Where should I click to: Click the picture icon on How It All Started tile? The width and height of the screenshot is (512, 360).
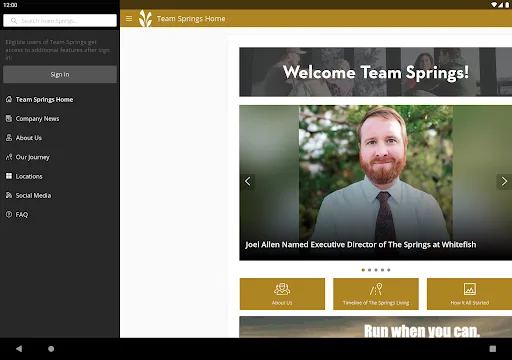point(470,289)
